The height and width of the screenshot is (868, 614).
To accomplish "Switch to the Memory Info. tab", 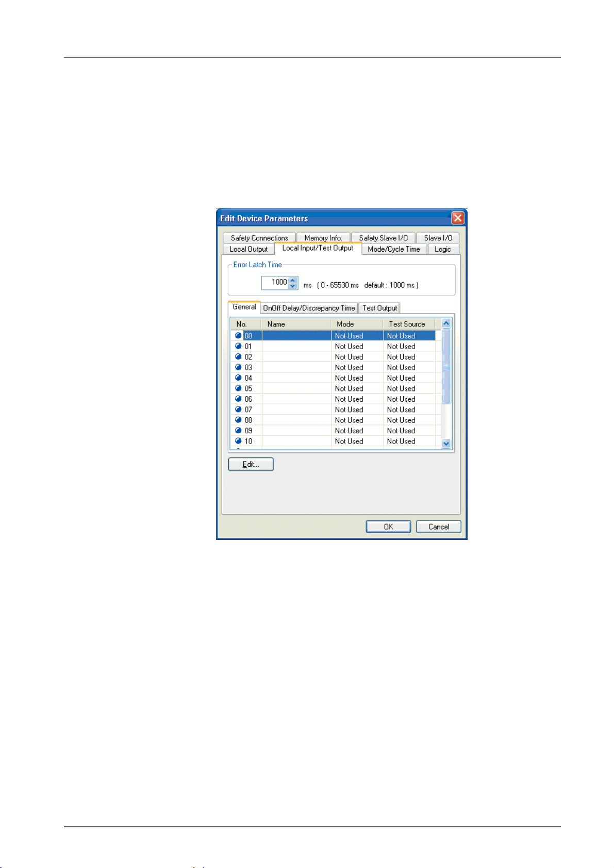I will [323, 238].
